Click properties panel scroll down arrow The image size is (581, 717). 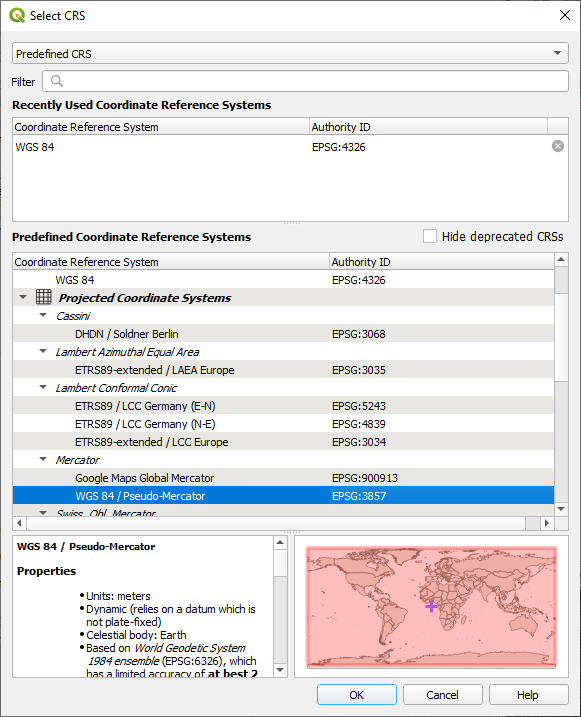[280, 670]
